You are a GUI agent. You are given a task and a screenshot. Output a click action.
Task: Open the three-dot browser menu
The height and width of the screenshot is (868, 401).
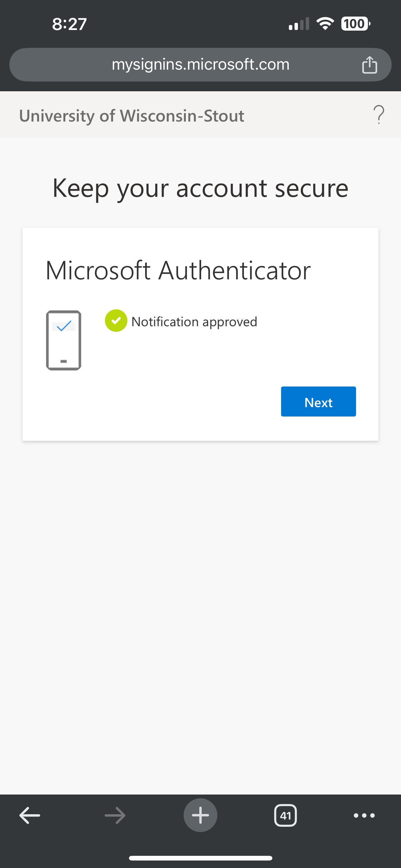pos(364,816)
